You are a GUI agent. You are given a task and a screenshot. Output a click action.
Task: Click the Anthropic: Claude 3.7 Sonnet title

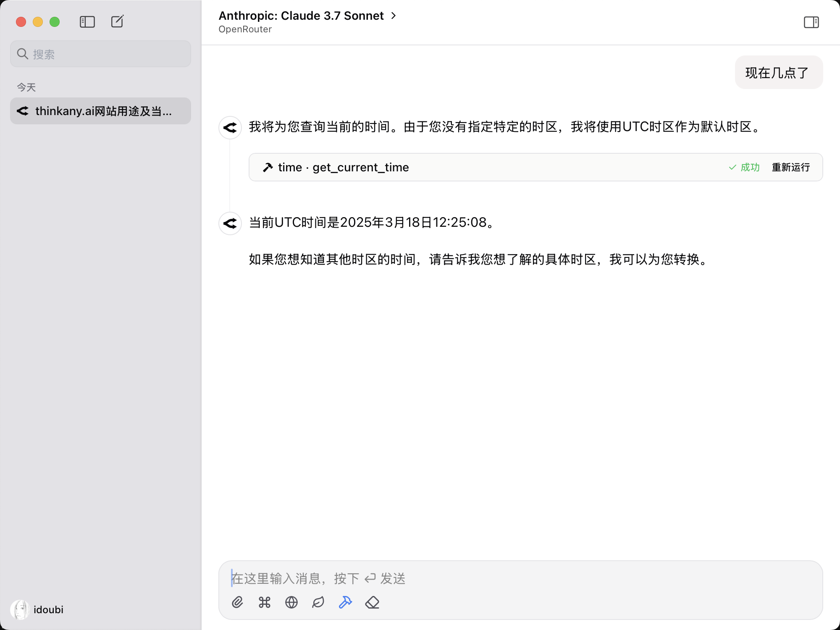[x=301, y=16]
